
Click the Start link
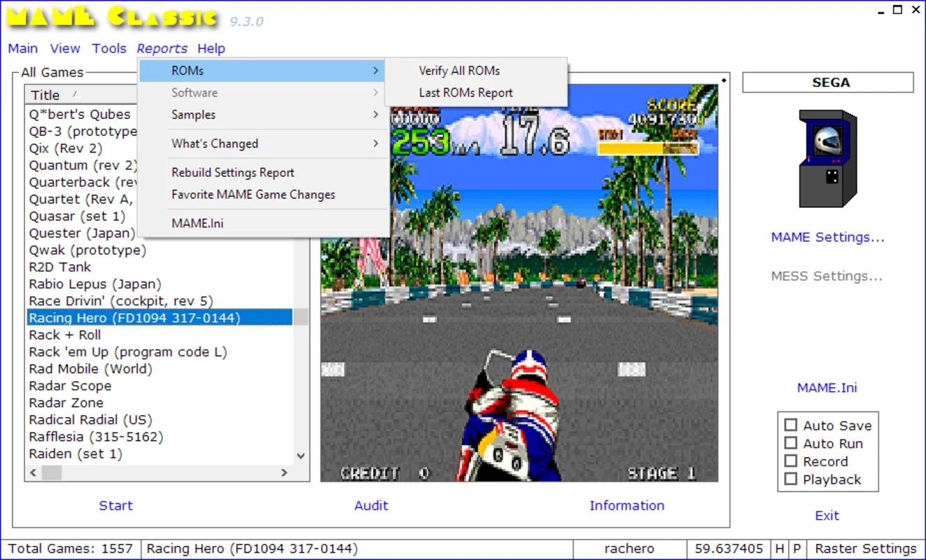coord(115,505)
